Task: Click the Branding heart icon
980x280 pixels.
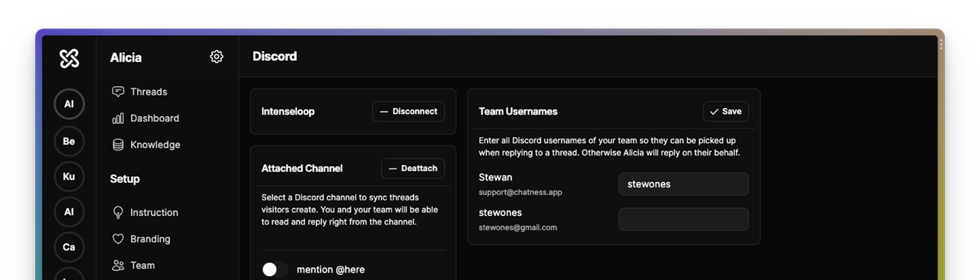Action: [x=118, y=239]
